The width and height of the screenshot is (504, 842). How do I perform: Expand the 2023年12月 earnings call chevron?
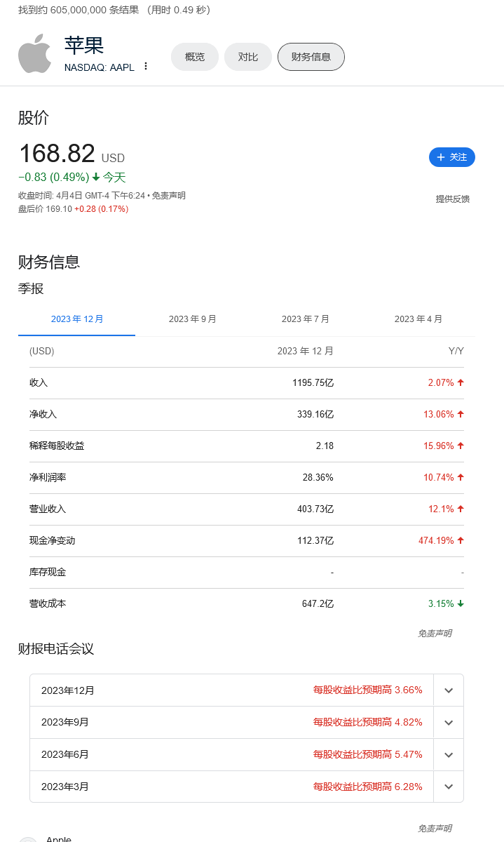449,690
